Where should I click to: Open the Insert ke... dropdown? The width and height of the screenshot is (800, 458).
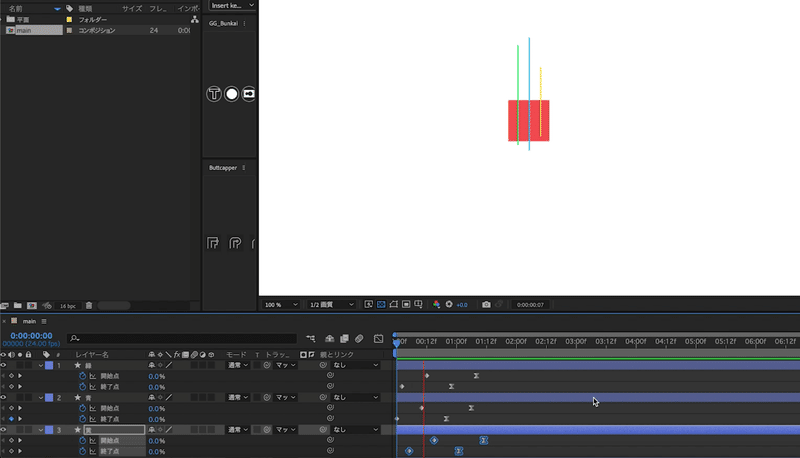pyautogui.click(x=232, y=5)
